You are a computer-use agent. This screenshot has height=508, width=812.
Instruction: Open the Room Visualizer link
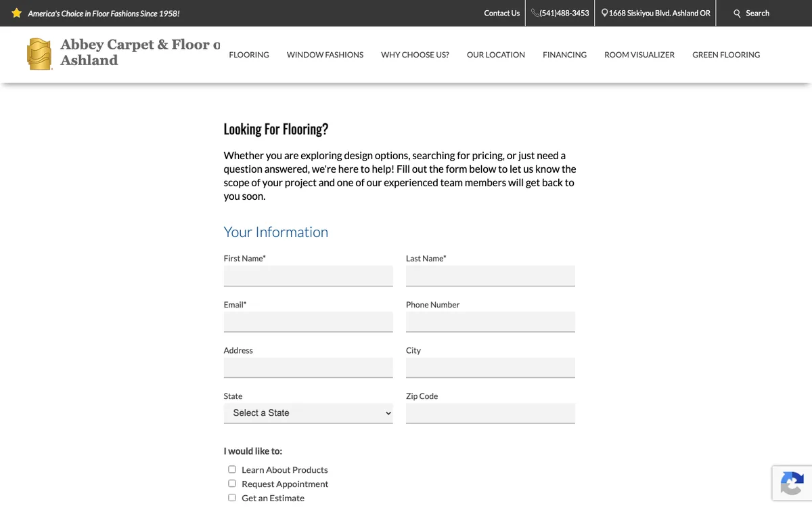(639, 55)
